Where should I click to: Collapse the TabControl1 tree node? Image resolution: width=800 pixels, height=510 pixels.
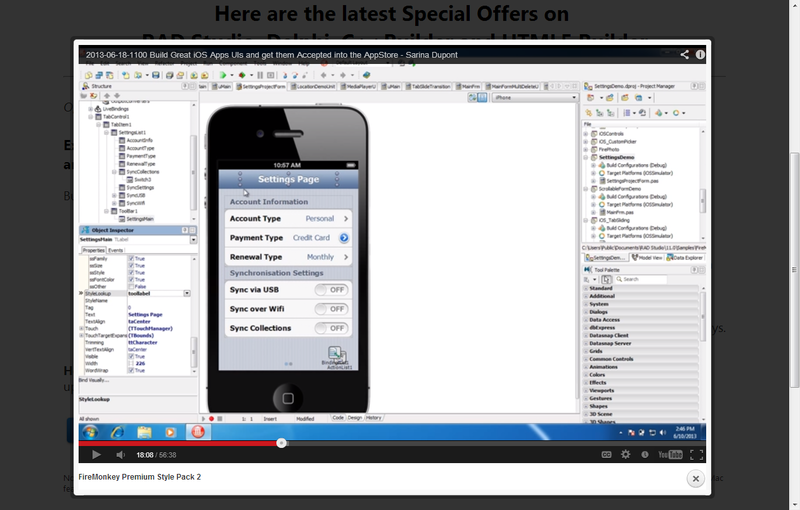(90, 117)
